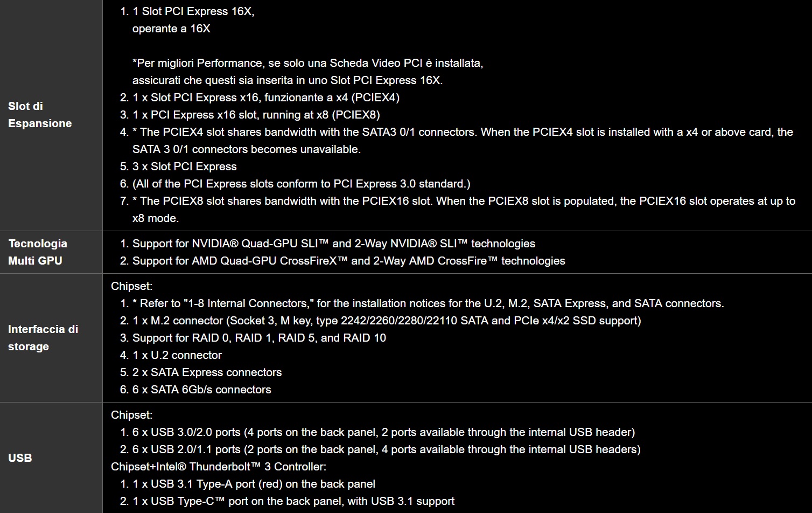Click the "1 x U.2 connector" item

tap(177, 355)
